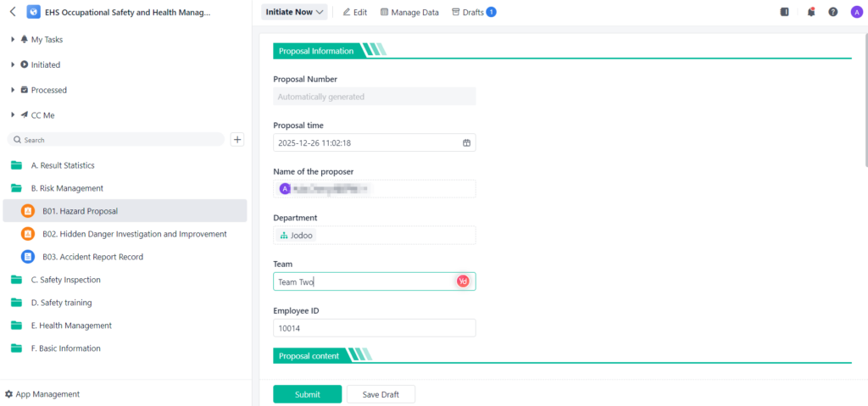Viewport: 868px width, 406px height.
Task: Open the Manage Data view
Action: click(409, 13)
